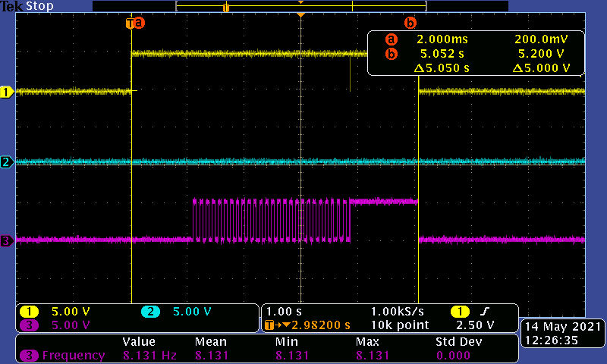Click the 2.98200 s trigger delay value
The height and width of the screenshot is (364, 607).
[321, 325]
